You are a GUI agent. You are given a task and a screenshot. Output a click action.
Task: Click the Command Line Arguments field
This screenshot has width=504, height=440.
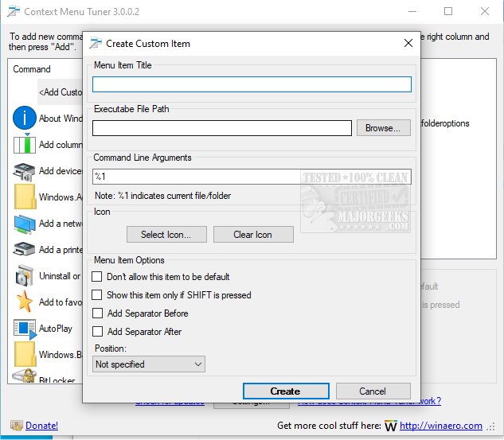(252, 177)
